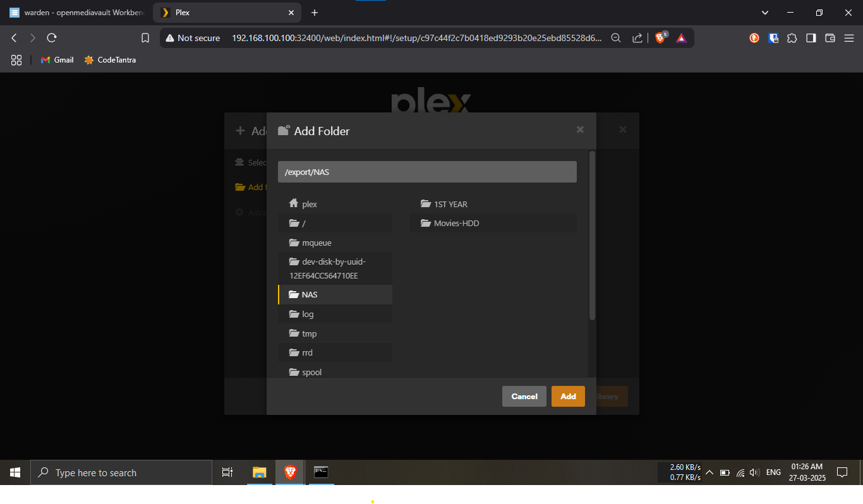This screenshot has height=504, width=863.
Task: Close the Add Folder dialog with X
Action: (580, 129)
